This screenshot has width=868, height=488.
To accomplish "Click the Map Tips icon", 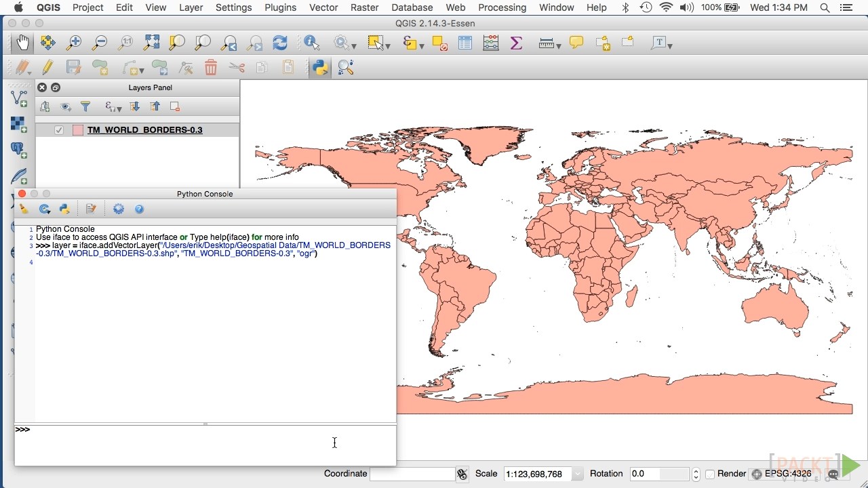I will 576,43.
